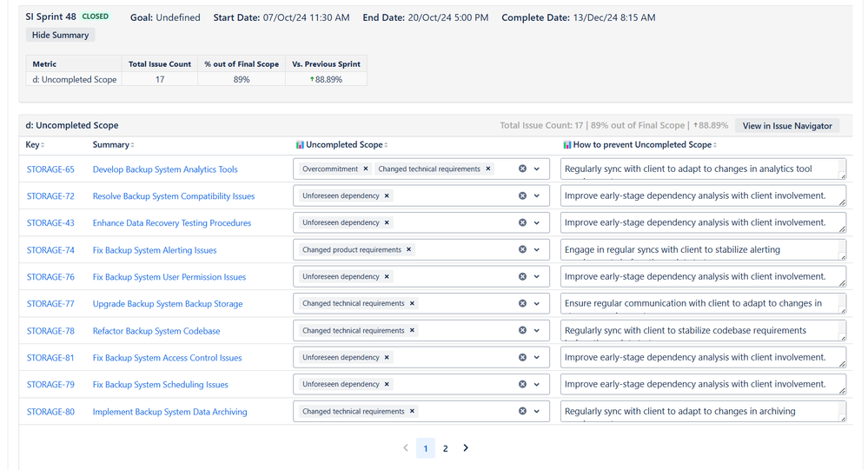The width and height of the screenshot is (868, 470).
Task: Clear all selections in STORAGE-77 row
Action: tap(522, 303)
